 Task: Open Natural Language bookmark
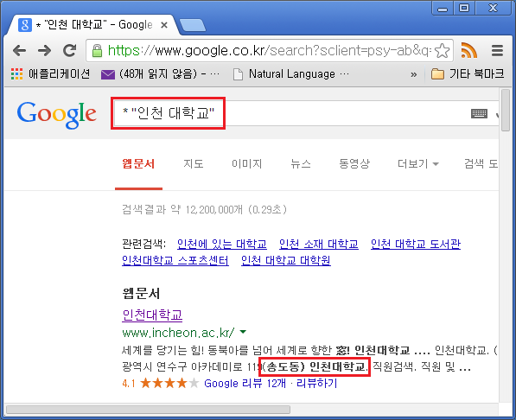coord(291,74)
